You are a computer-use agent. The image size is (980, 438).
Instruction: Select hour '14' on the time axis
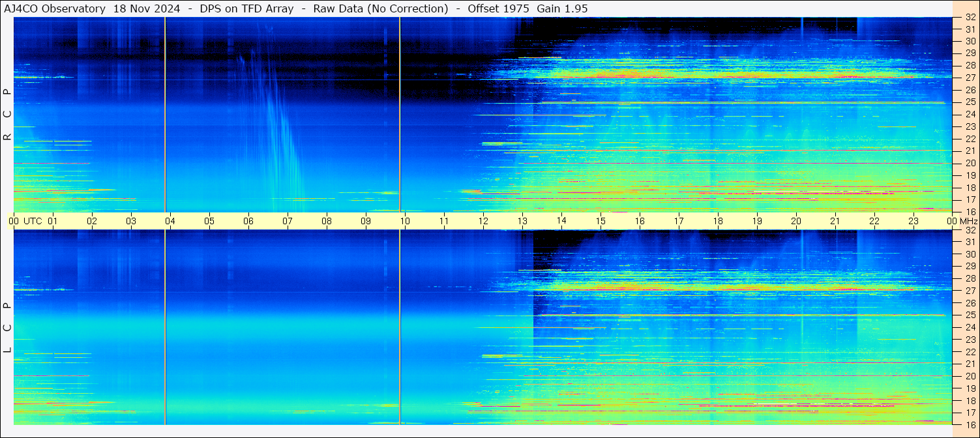pos(561,221)
